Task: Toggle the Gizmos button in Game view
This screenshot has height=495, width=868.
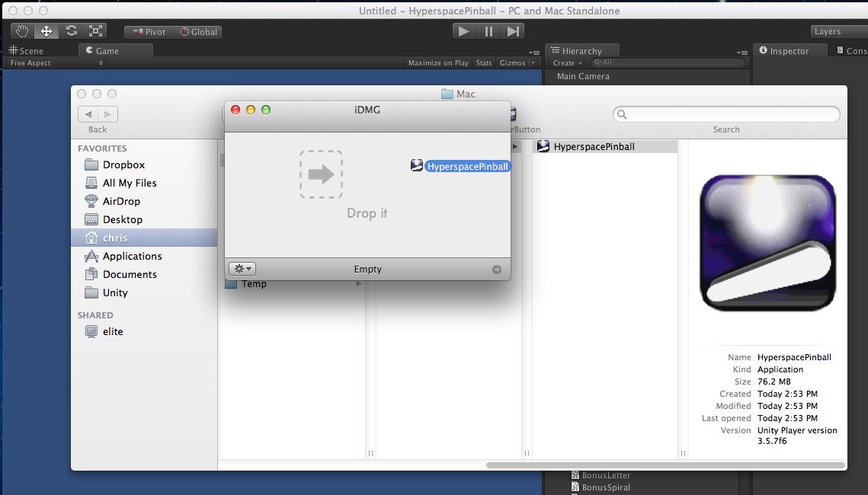Action: point(513,63)
